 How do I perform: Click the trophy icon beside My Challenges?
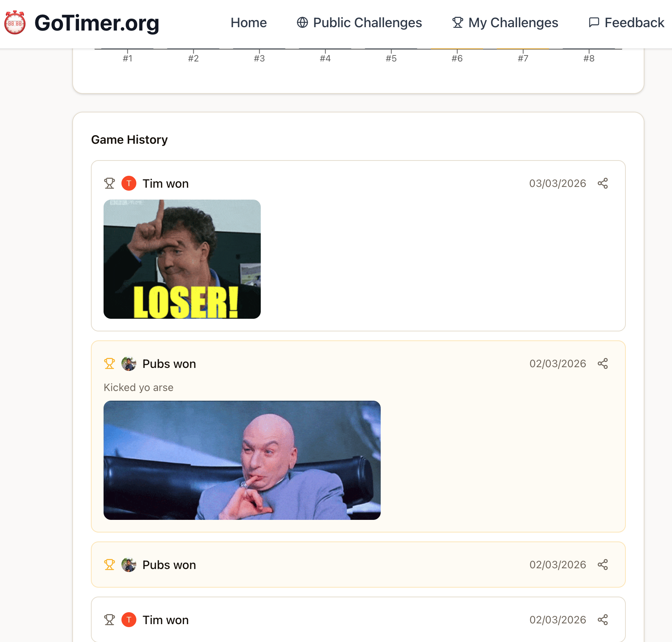(x=457, y=23)
